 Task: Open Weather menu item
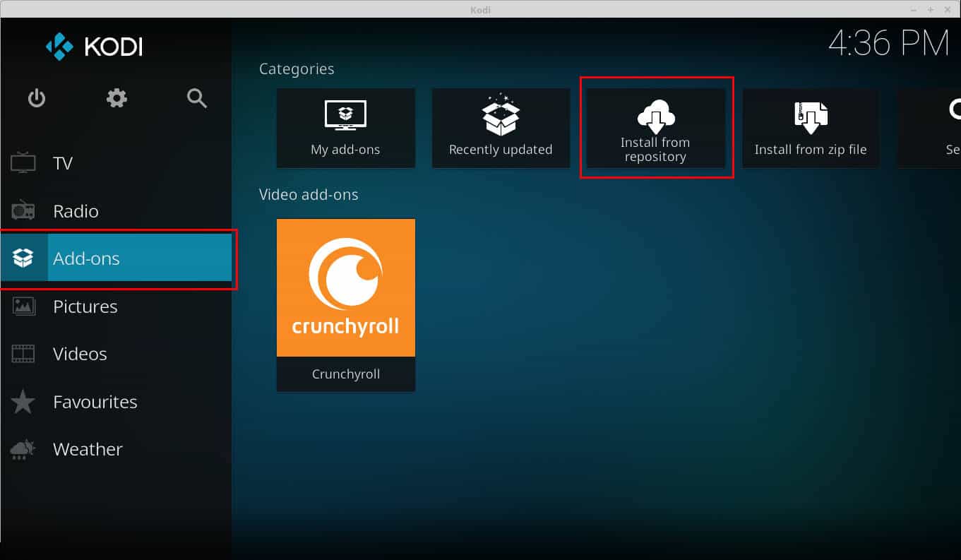(117, 449)
